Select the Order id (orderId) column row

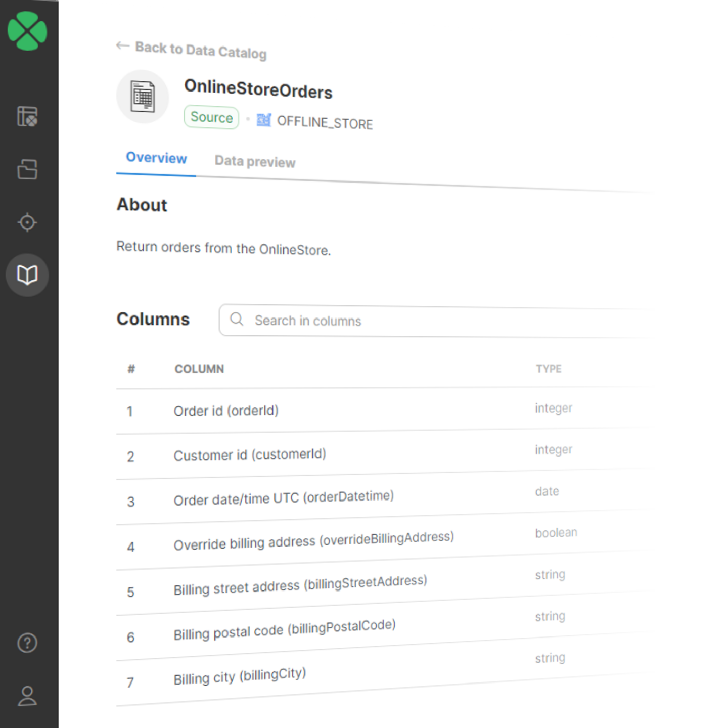click(x=226, y=411)
